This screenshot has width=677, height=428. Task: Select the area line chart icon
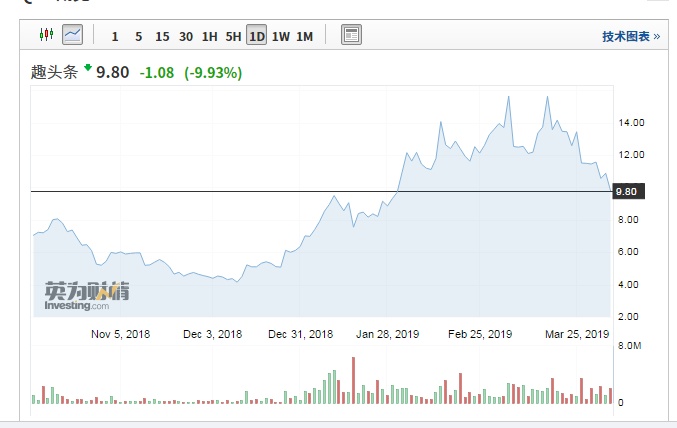(x=73, y=35)
